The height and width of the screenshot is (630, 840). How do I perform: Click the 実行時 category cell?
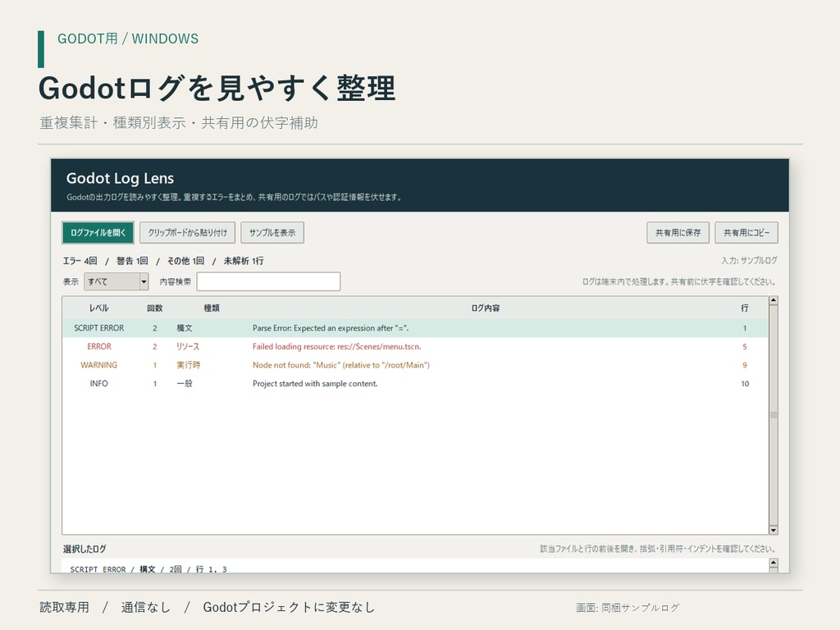188,365
